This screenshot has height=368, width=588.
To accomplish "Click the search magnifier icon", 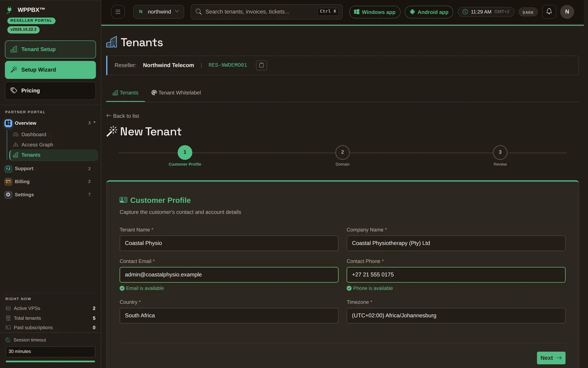I will pos(198,12).
